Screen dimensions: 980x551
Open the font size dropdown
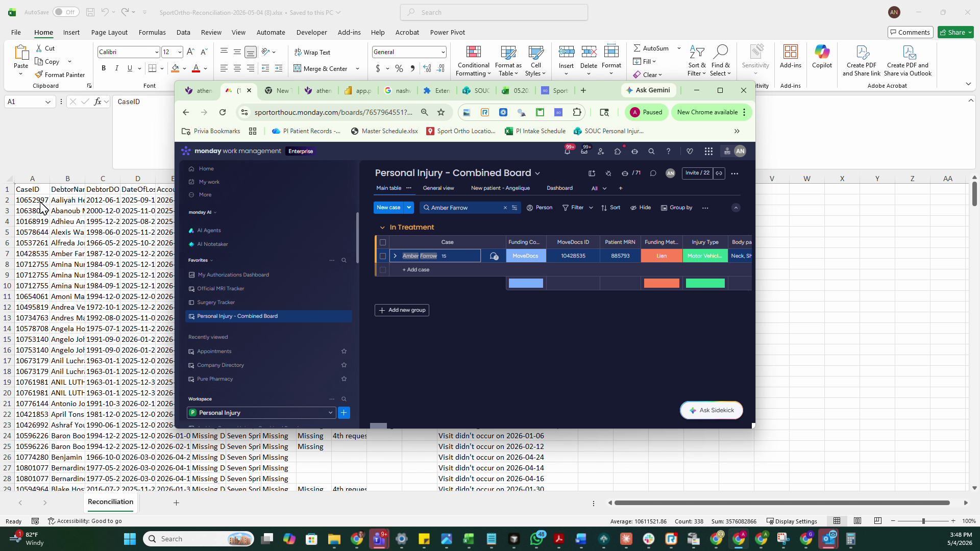(180, 52)
